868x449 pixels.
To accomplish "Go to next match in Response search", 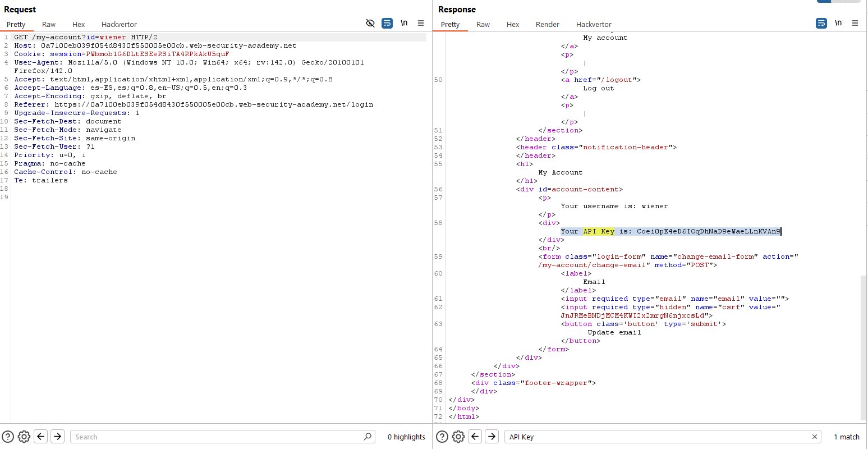I will [x=492, y=437].
